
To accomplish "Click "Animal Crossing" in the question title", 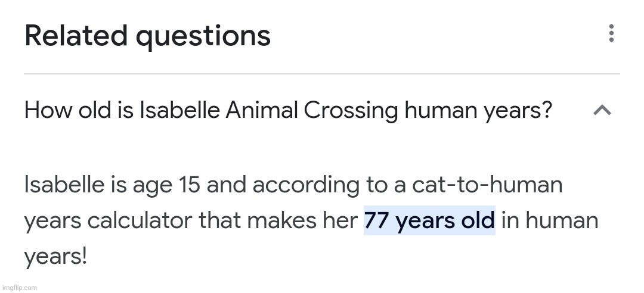I will pyautogui.click(x=311, y=111).
